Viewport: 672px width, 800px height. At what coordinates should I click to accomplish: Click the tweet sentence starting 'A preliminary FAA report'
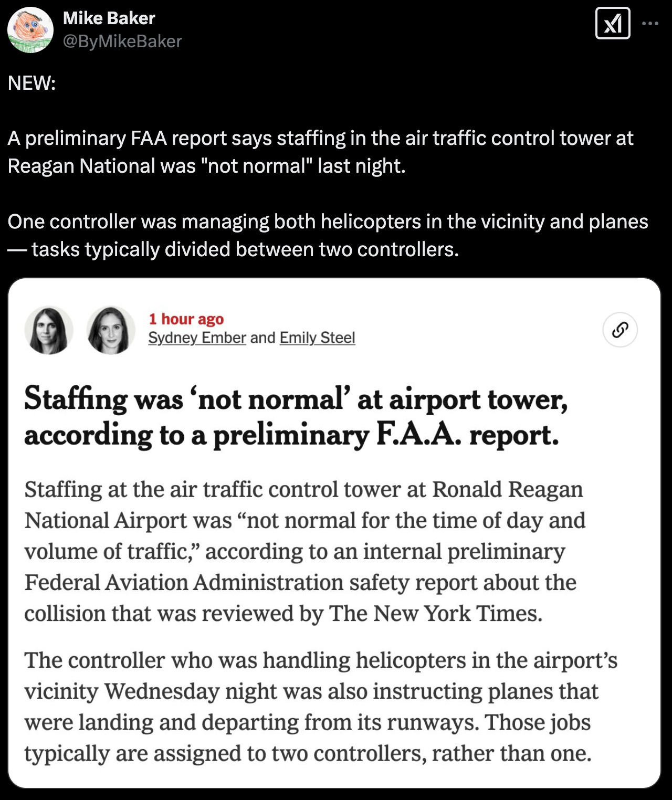coord(320,152)
